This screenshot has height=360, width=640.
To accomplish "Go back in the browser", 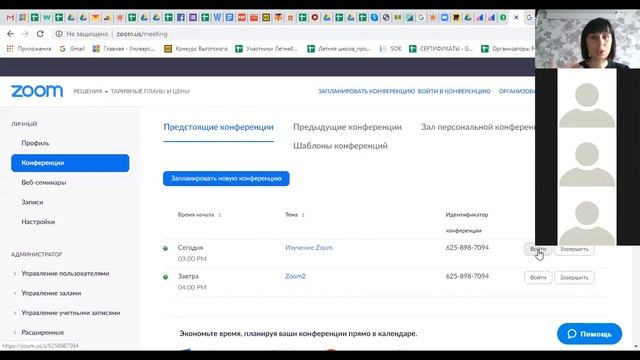I will 10,34.
